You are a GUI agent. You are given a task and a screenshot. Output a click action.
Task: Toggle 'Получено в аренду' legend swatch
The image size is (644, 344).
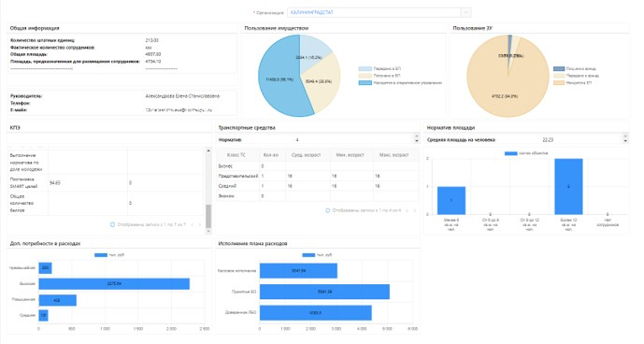tap(559, 68)
